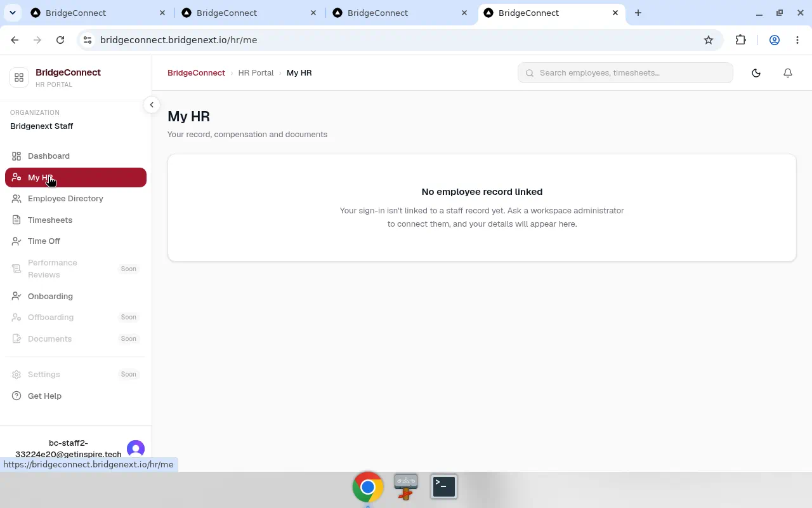Click the My HR breadcrumb text

[x=299, y=73]
